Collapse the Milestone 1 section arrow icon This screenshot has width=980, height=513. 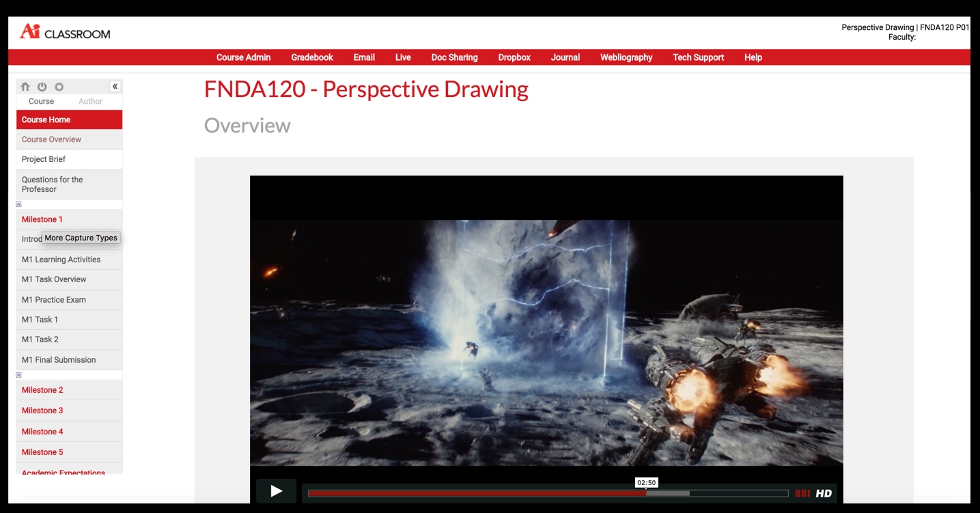click(x=18, y=204)
